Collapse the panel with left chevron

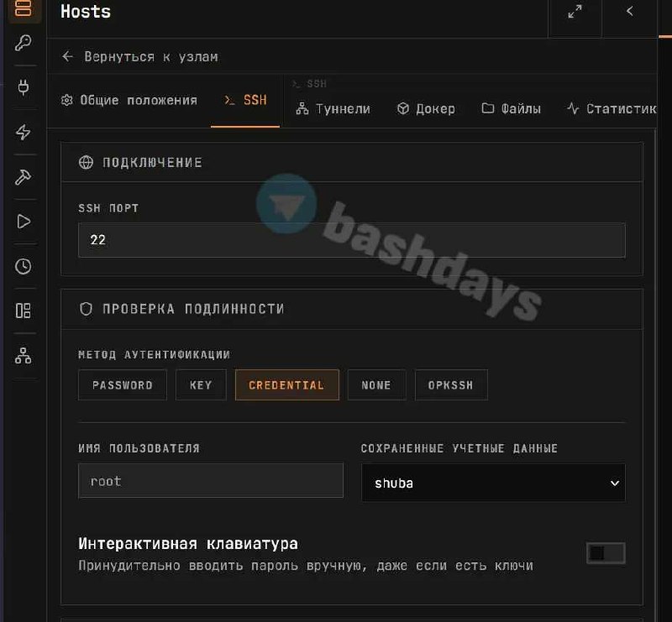pyautogui.click(x=629, y=12)
